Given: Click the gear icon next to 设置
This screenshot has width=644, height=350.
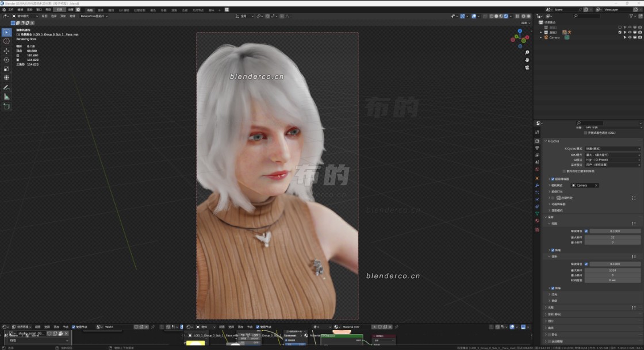Looking at the screenshot, I should click(x=78, y=10).
